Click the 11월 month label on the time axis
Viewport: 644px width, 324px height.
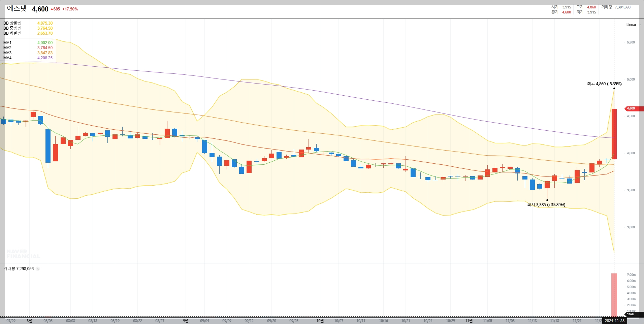click(x=469, y=321)
